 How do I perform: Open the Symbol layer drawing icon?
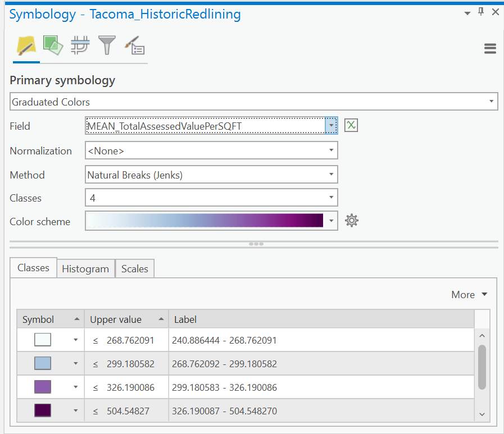coord(80,45)
